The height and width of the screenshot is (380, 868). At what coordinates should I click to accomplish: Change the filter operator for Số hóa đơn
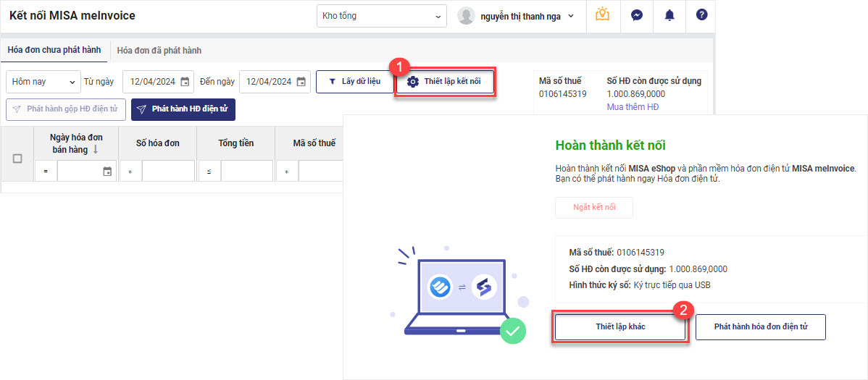click(130, 172)
